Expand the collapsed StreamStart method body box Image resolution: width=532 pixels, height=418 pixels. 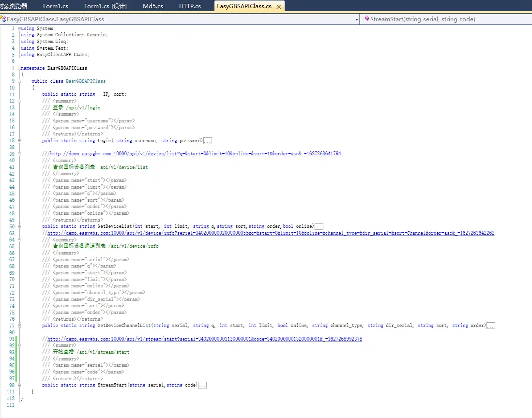tap(203, 386)
